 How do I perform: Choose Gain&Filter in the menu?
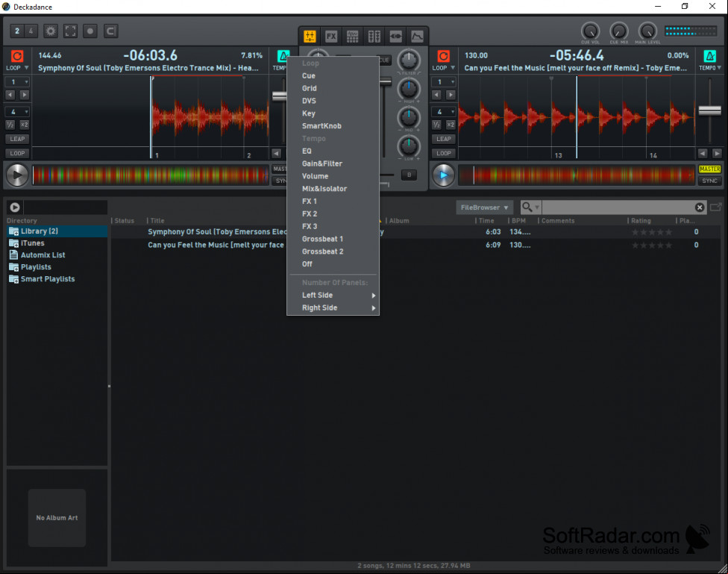[333, 163]
